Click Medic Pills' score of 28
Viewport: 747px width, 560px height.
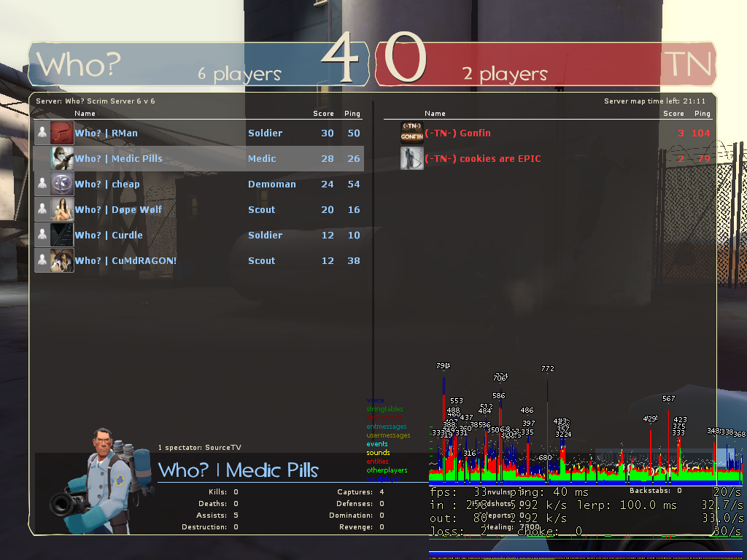(328, 158)
